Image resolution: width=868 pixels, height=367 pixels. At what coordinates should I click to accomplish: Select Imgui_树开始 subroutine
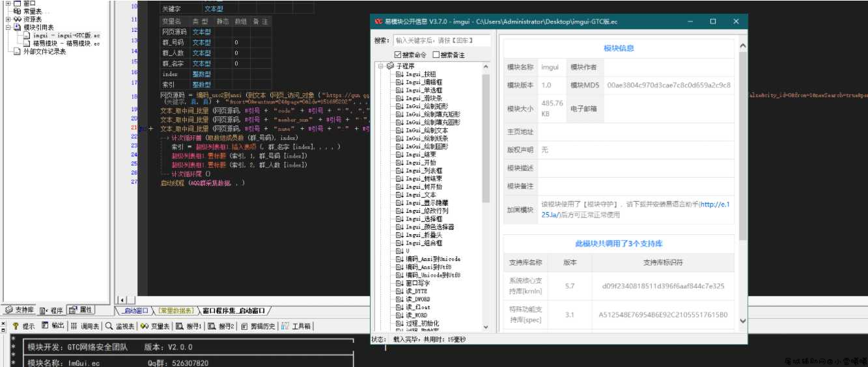(x=424, y=187)
